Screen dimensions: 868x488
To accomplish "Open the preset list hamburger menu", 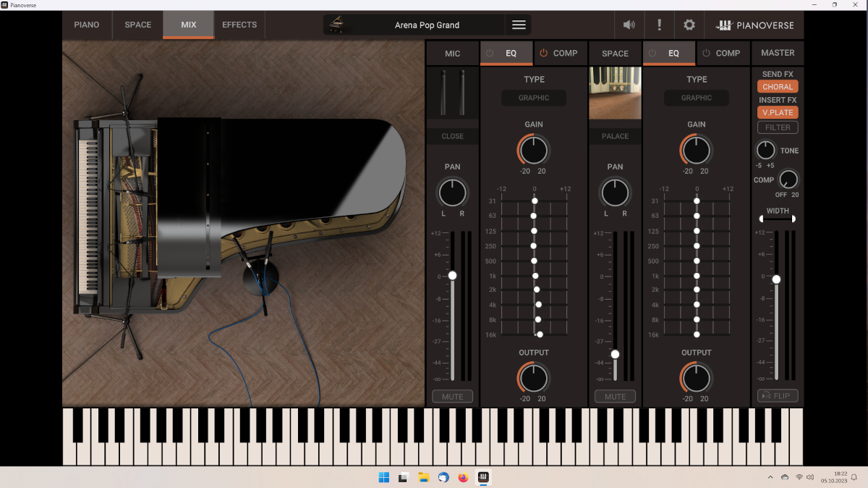I will click(519, 25).
